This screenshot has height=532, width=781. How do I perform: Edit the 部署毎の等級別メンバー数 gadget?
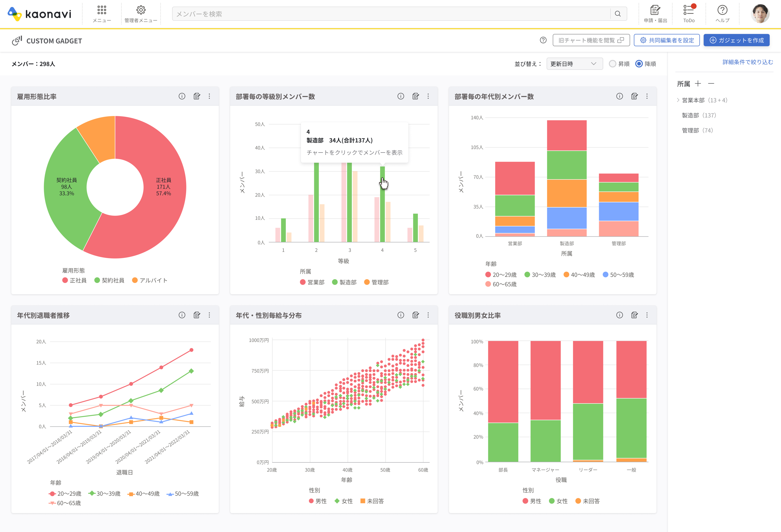click(x=416, y=97)
